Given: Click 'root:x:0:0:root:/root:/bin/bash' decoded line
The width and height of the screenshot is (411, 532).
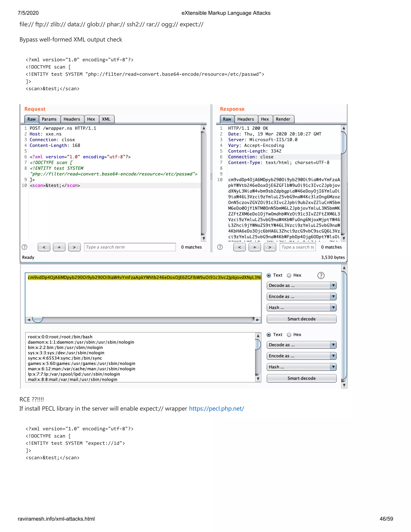Looking at the screenshot, I should 60,337.
